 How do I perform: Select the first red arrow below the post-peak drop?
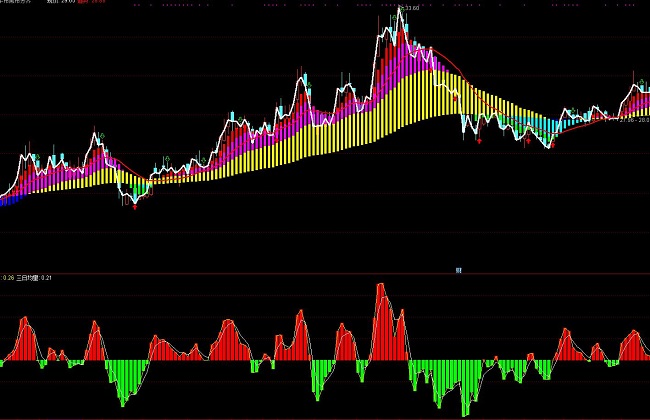tap(480, 140)
